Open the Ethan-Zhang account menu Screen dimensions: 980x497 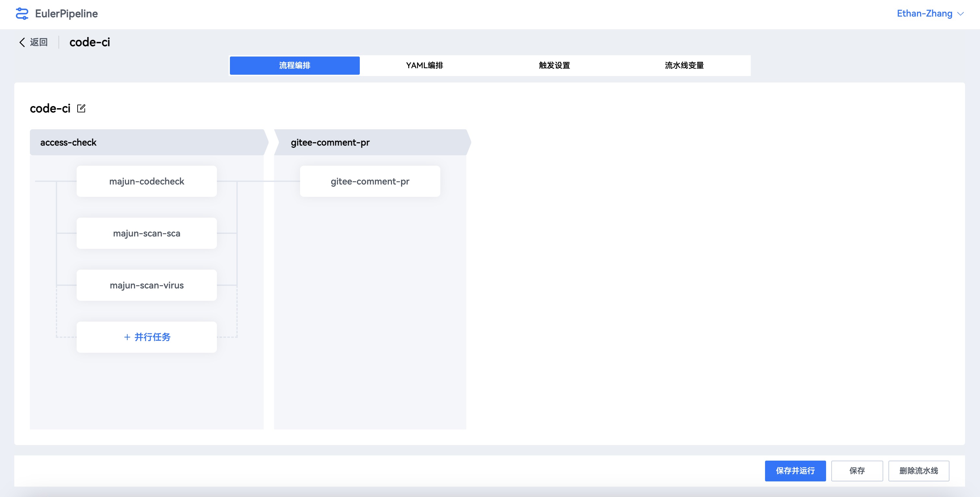click(x=924, y=14)
